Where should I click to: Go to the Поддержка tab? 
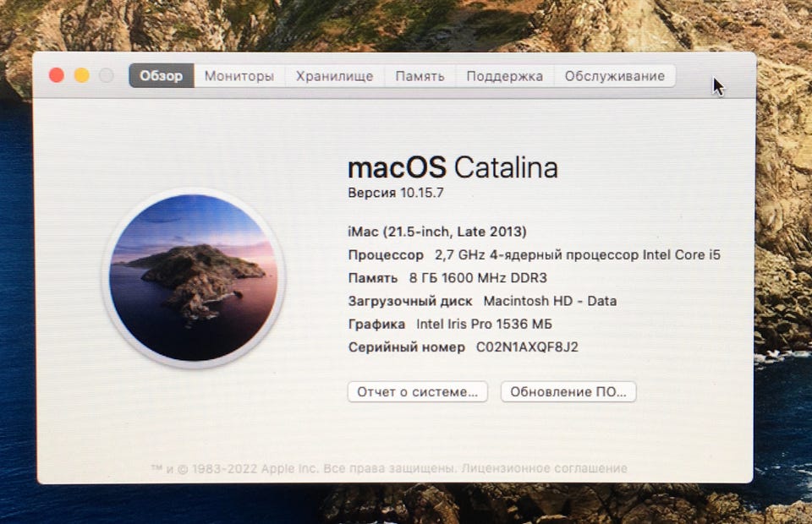coord(504,76)
